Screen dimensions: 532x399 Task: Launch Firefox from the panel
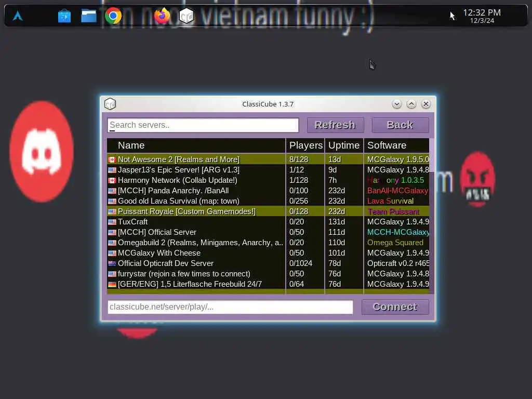pyautogui.click(x=162, y=16)
